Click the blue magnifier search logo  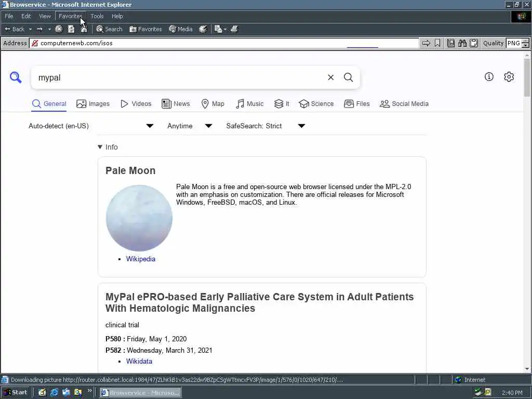tap(16, 77)
